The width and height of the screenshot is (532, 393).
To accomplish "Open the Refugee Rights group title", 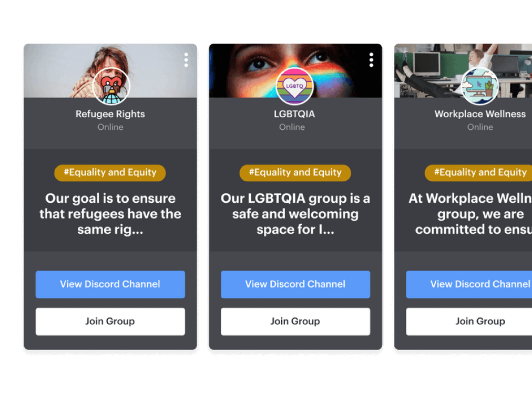I will (x=110, y=114).
